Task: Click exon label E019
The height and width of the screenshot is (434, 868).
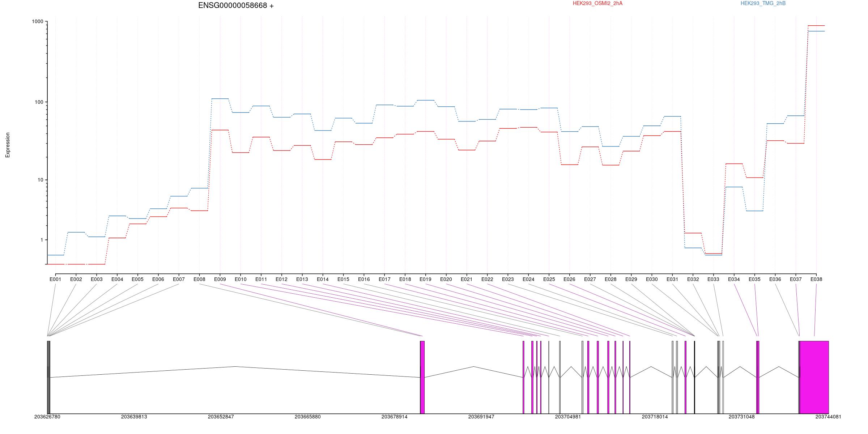Action: tap(425, 279)
